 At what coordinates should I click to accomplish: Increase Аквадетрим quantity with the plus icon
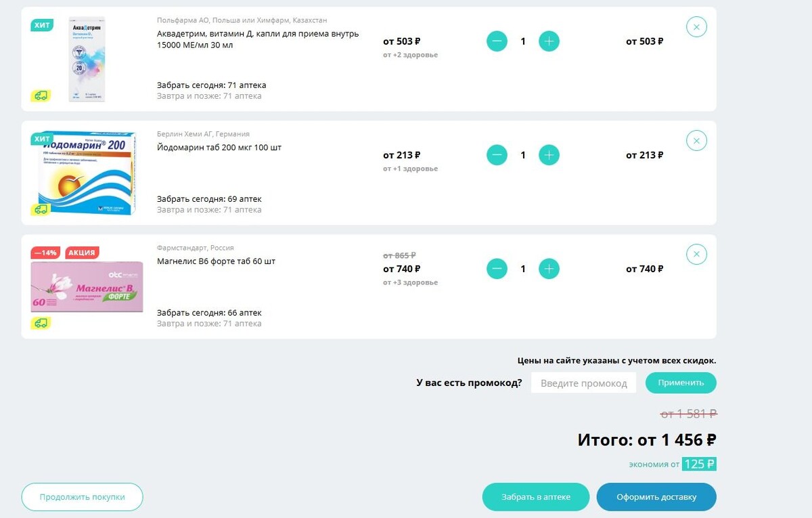[549, 41]
